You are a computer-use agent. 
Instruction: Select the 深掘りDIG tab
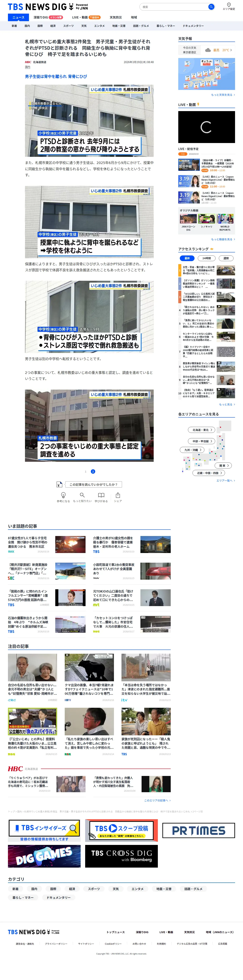point(48,17)
